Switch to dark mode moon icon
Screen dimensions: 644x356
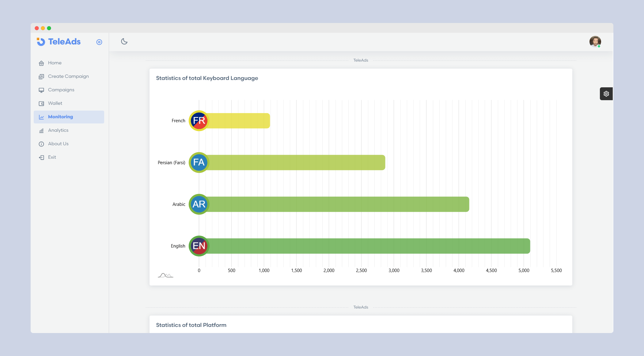coord(124,41)
